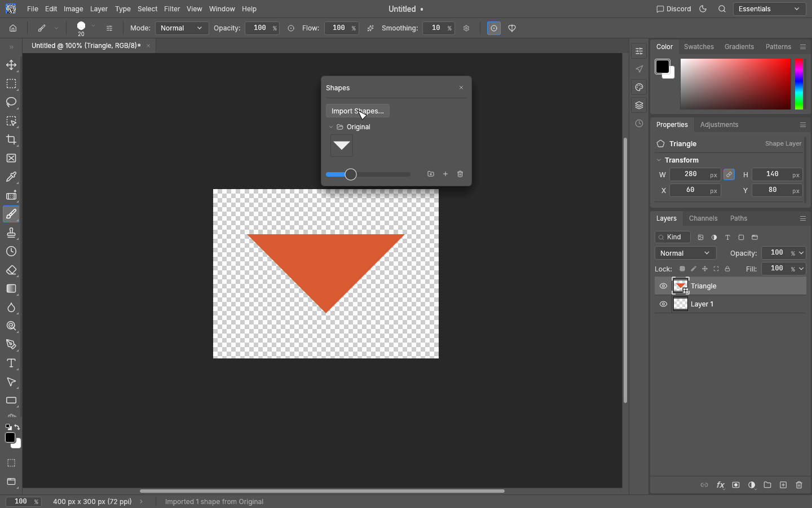Viewport: 812px width, 508px height.
Task: Add a layer mask
Action: pyautogui.click(x=736, y=485)
